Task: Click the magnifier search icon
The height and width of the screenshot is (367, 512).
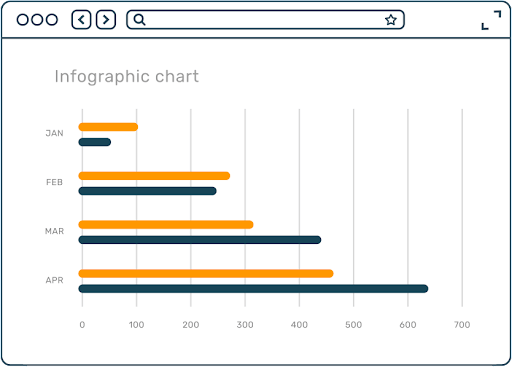Action: pos(139,20)
